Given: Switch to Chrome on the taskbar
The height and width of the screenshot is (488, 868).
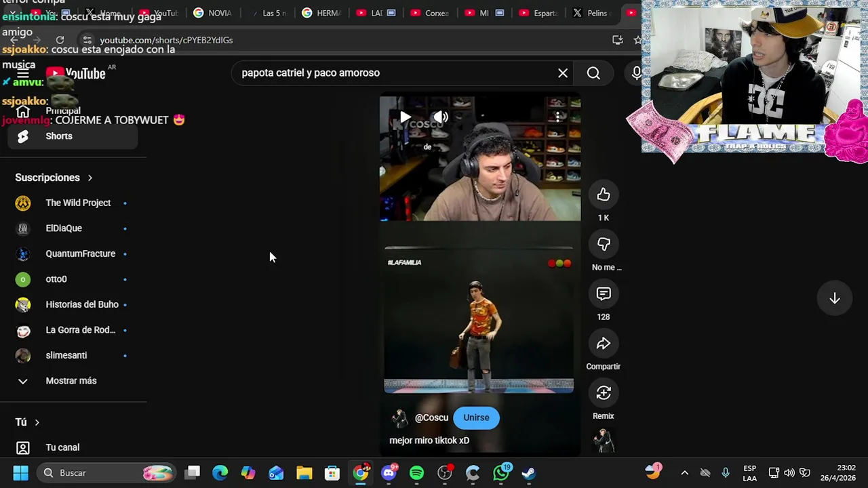Looking at the screenshot, I should (361, 473).
